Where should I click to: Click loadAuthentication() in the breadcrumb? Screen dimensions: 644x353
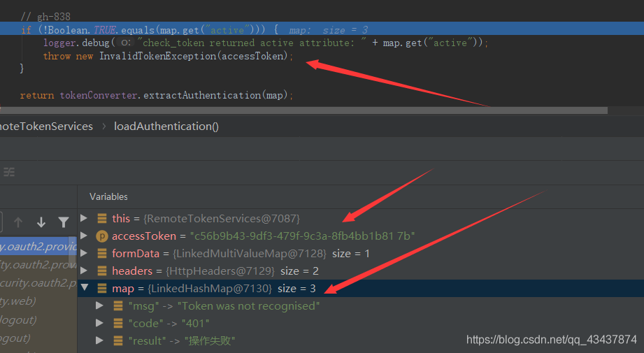pyautogui.click(x=166, y=127)
